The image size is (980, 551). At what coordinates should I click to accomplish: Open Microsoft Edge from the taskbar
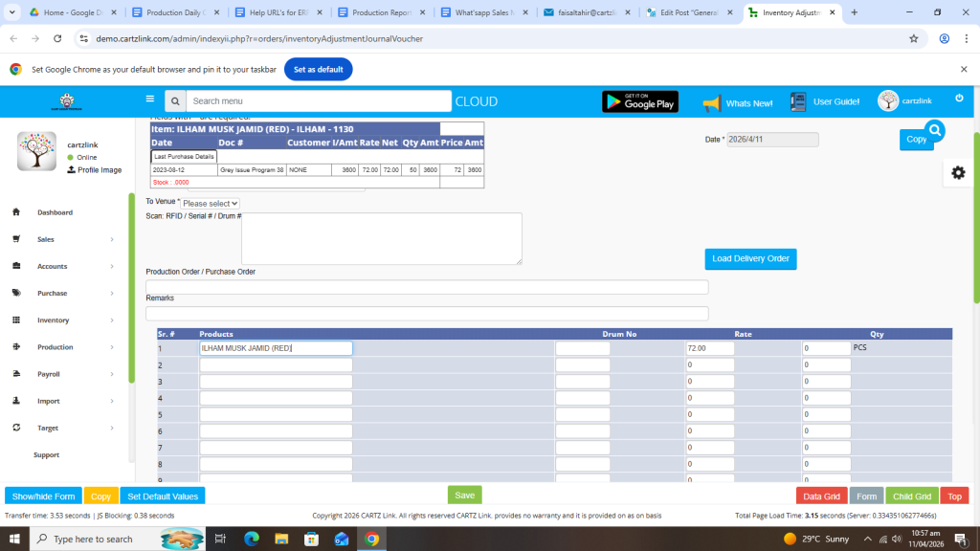tap(252, 540)
